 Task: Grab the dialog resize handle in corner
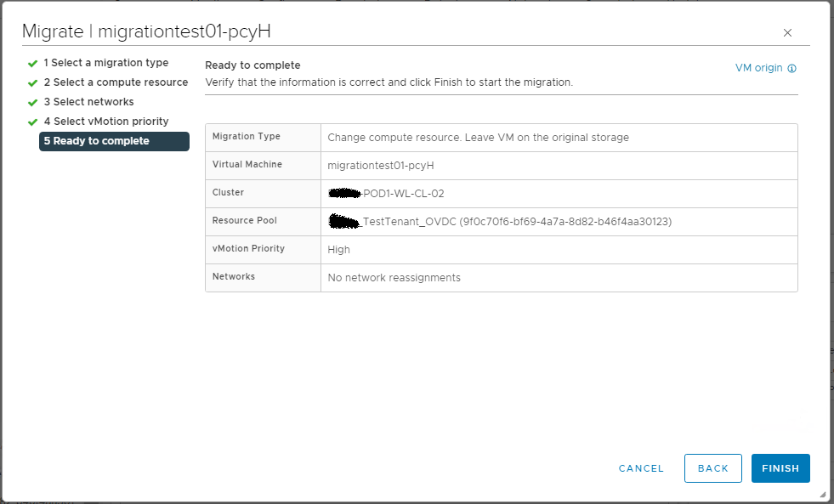click(x=822, y=494)
